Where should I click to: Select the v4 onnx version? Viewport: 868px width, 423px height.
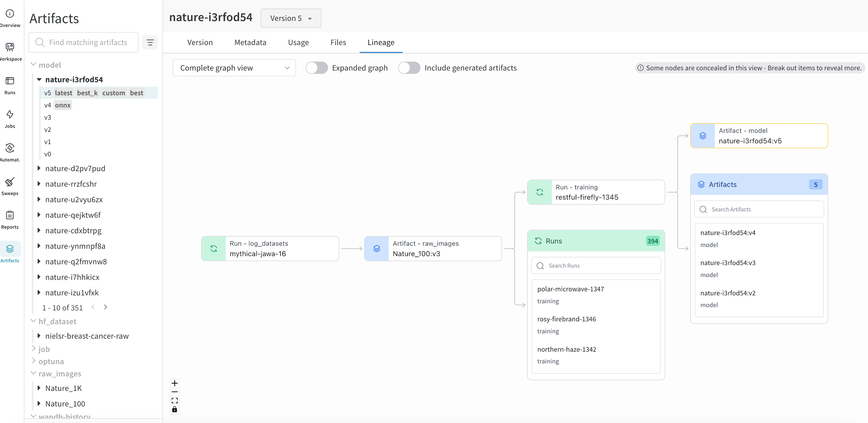point(58,105)
